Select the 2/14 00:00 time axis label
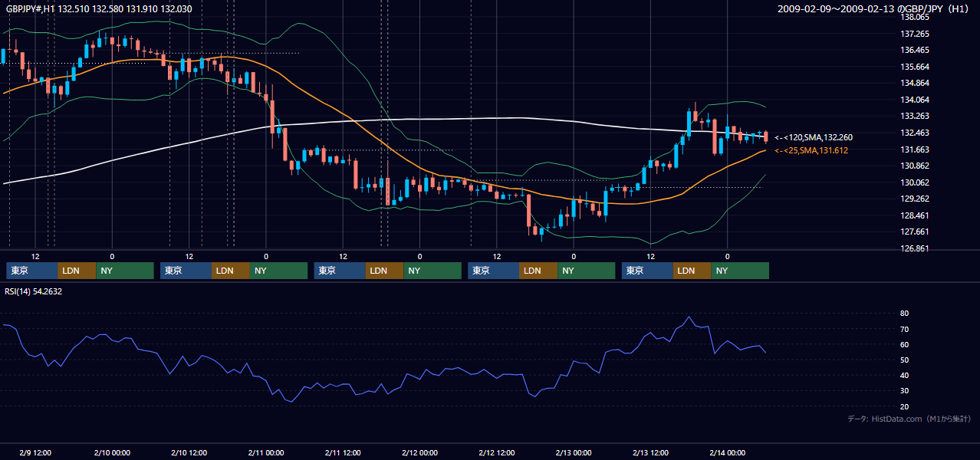Viewport: 980px width, 460px height. [727, 452]
